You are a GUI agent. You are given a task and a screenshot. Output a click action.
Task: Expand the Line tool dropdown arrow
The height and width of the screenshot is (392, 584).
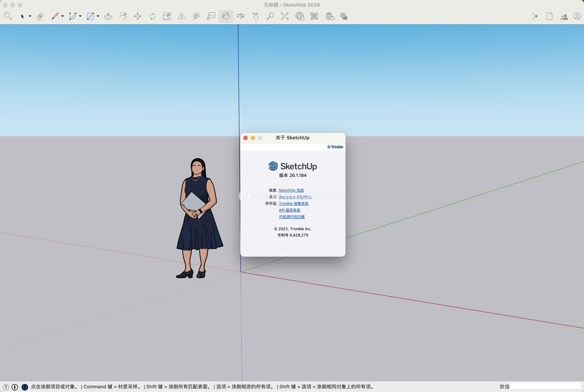[x=62, y=16]
